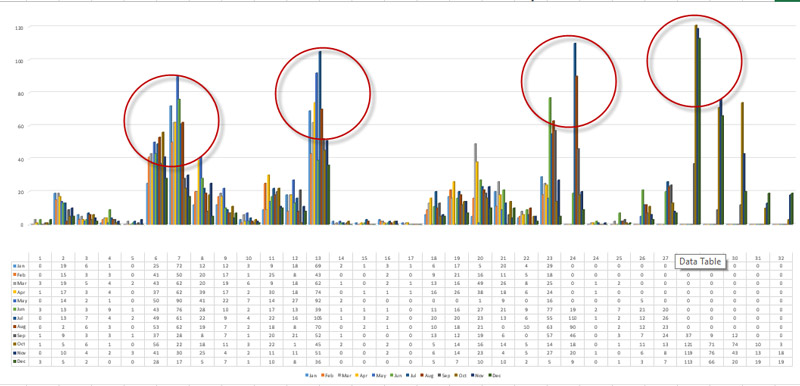Select the second red circle annotation
800x386 pixels.
point(323,93)
